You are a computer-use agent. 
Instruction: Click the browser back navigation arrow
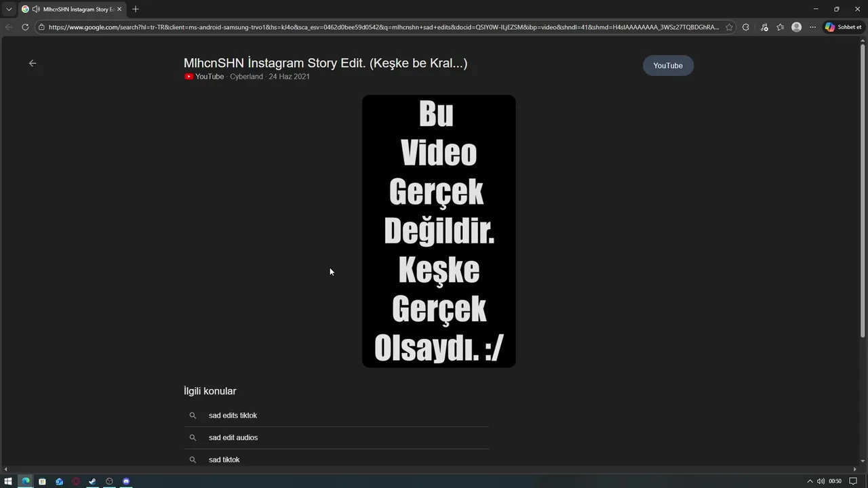9,27
